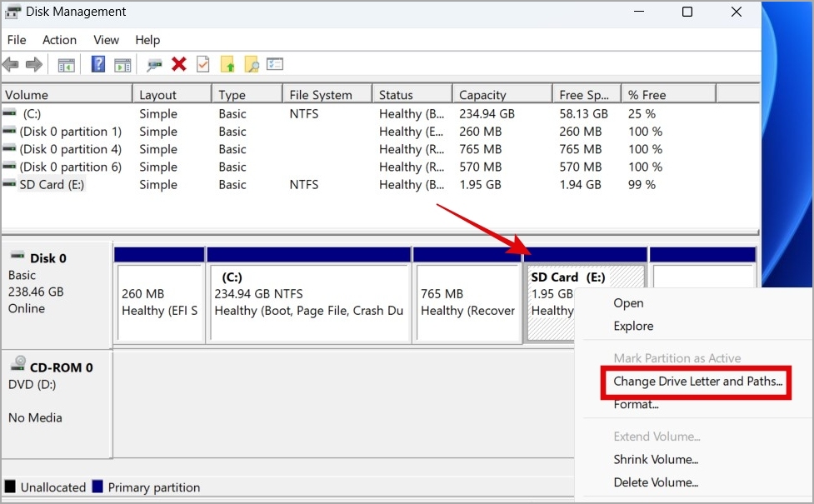Screen dimensions: 814x504
Task: Sort by the Capacity column header
Action: click(x=502, y=94)
